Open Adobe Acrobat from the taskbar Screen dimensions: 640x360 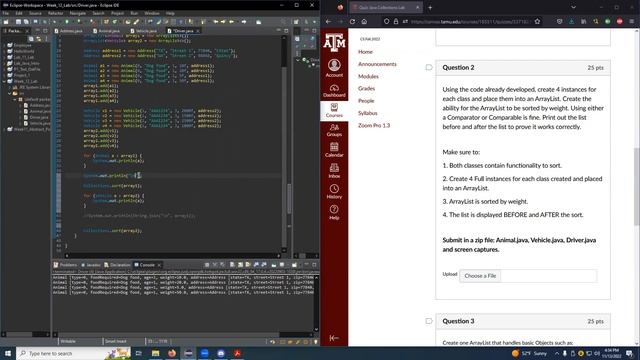click(237, 353)
